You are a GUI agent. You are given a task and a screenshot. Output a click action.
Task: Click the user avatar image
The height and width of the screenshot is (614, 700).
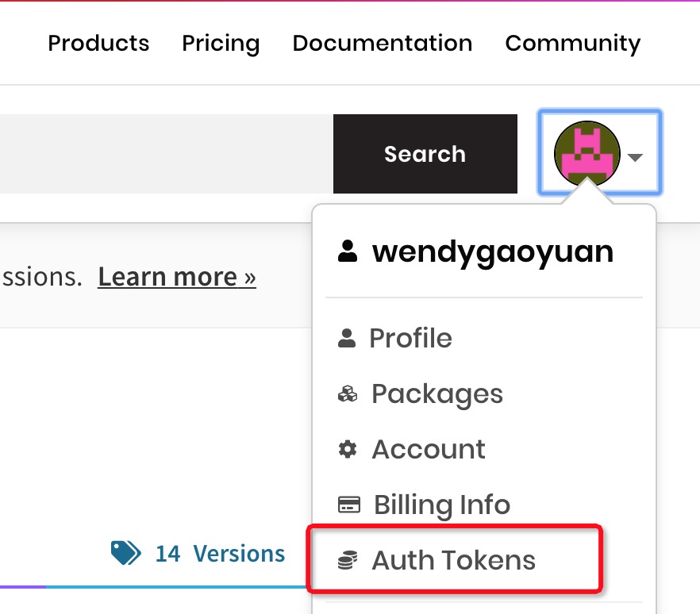coord(587,154)
